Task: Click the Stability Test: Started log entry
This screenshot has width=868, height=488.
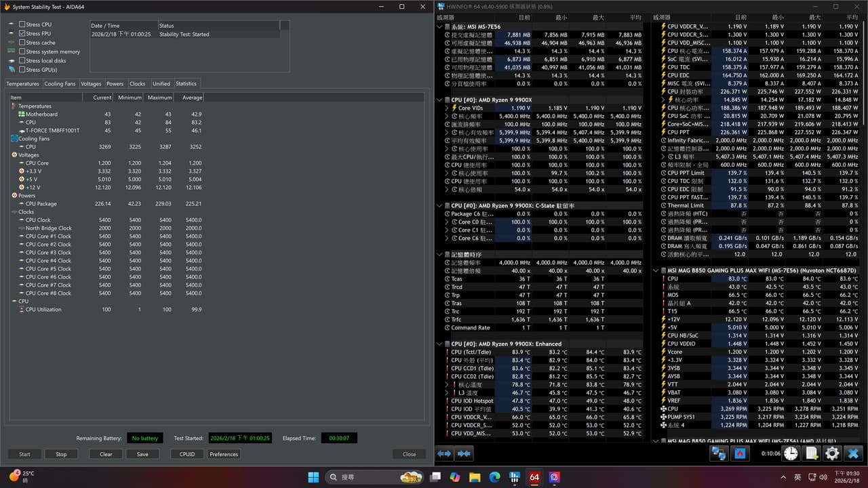Action: (x=184, y=34)
